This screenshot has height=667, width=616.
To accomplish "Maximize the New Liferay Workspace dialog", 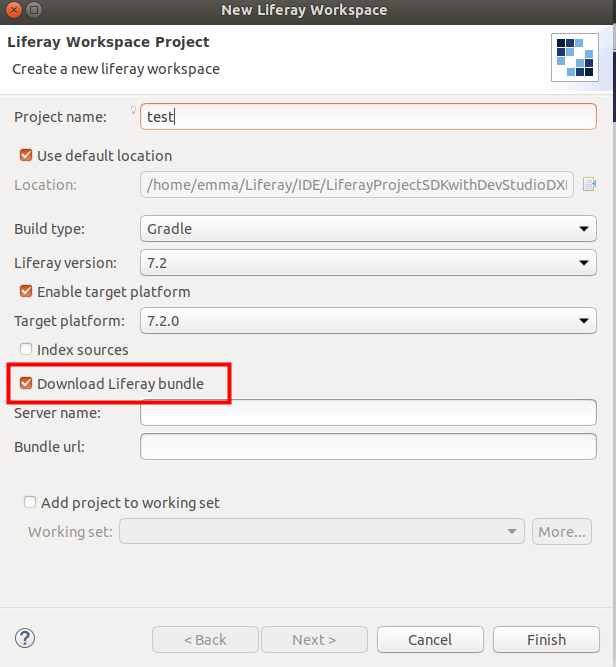I will click(34, 9).
